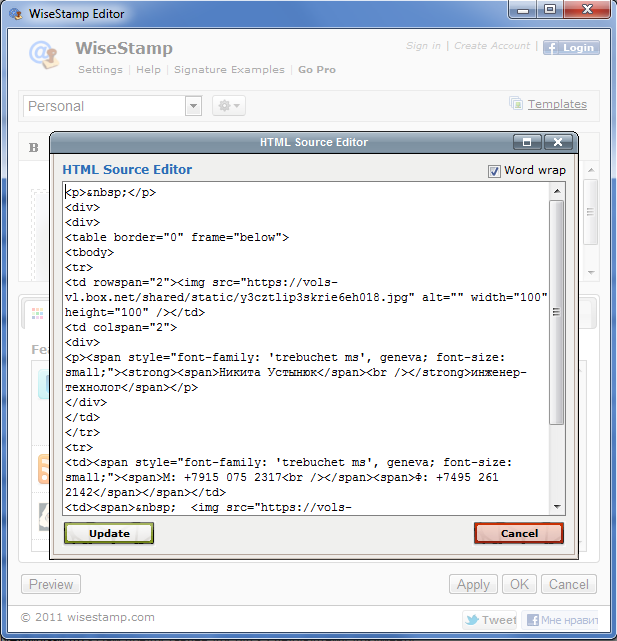Click the source editor scroll up arrow

point(557,191)
